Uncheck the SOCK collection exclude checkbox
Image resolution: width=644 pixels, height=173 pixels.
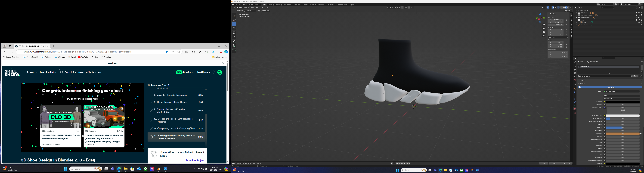(x=637, y=20)
